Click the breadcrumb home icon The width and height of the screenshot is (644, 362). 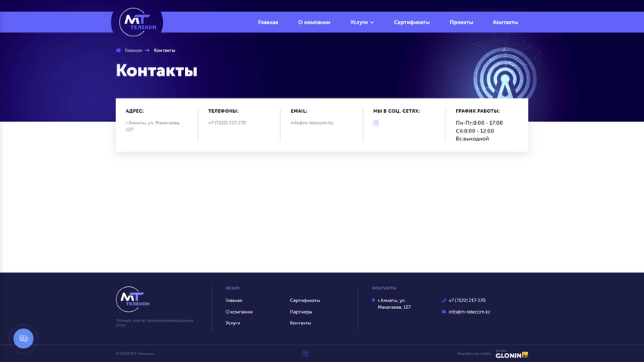click(x=118, y=50)
